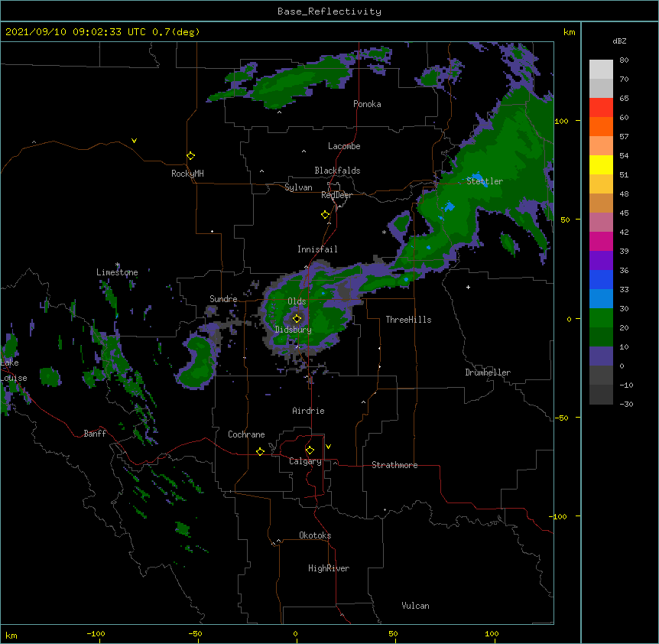Click the yellow 54 dBZ legend swatch
659x644 pixels.
click(601, 164)
